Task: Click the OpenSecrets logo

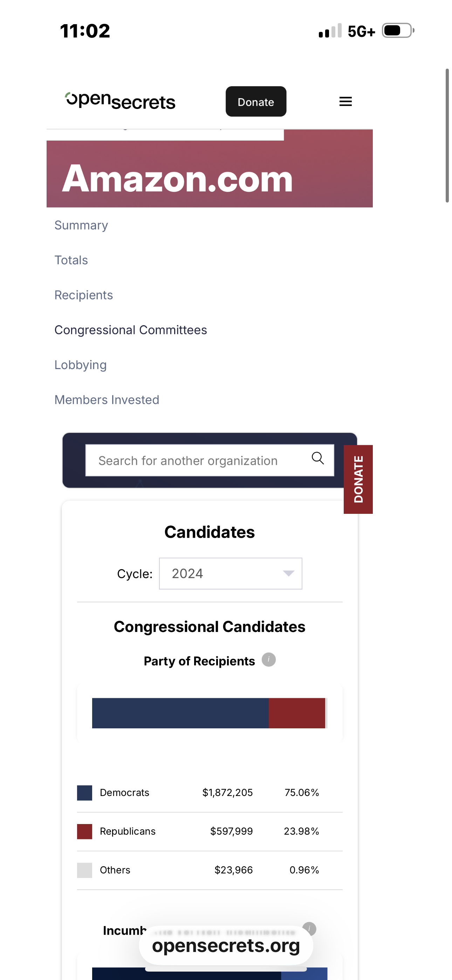Action: click(x=120, y=101)
